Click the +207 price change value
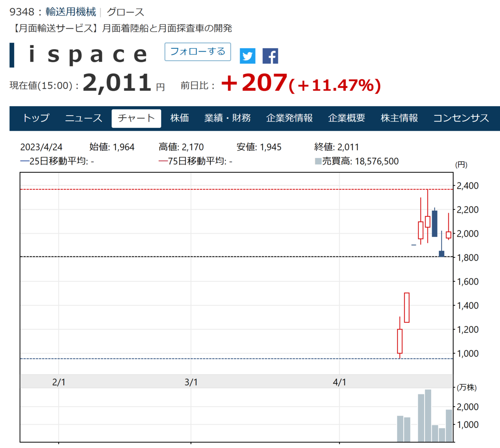 [x=254, y=83]
